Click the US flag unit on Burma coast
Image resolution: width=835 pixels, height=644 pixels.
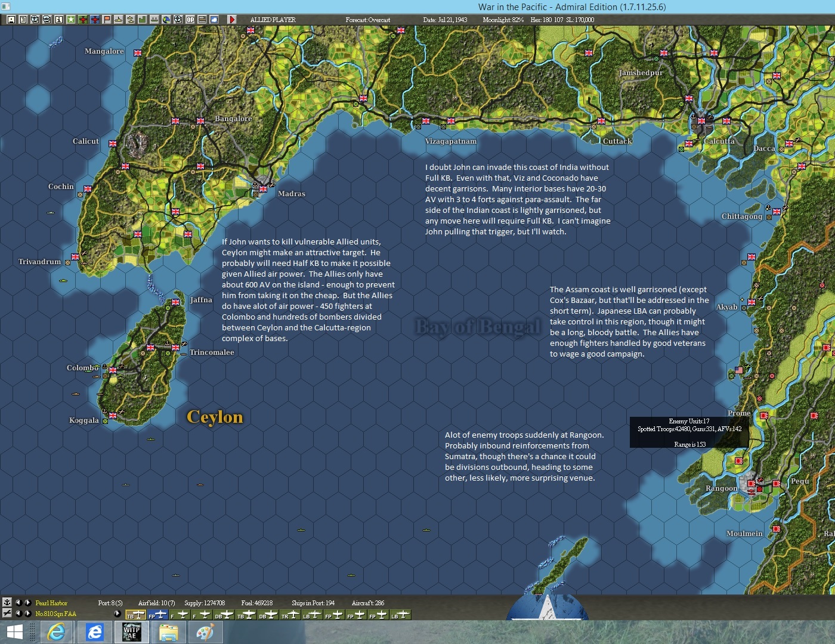pos(739,370)
